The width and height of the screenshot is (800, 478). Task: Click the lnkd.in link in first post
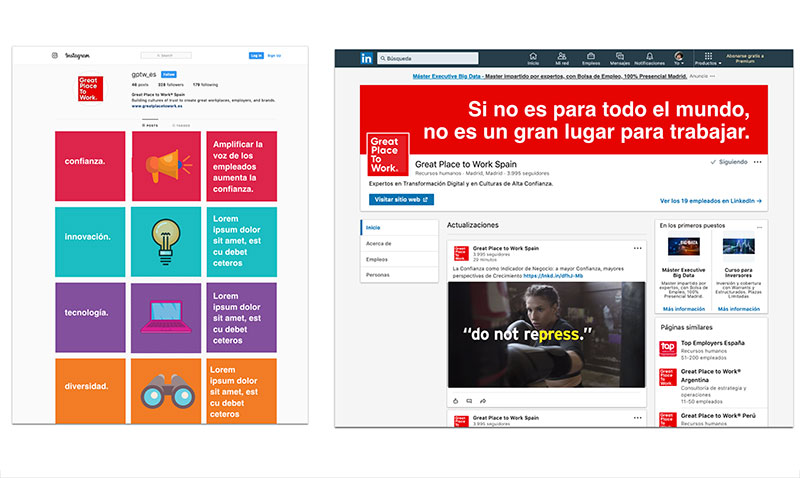[x=553, y=276]
